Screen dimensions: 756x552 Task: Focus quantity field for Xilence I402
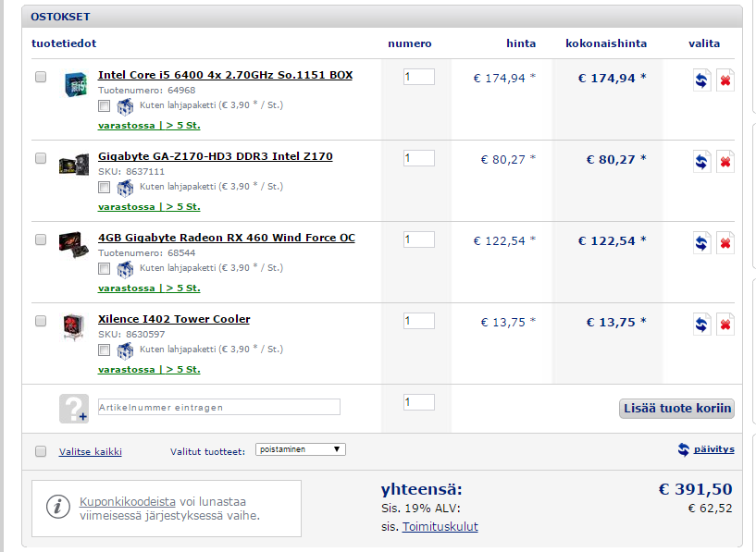(x=419, y=321)
